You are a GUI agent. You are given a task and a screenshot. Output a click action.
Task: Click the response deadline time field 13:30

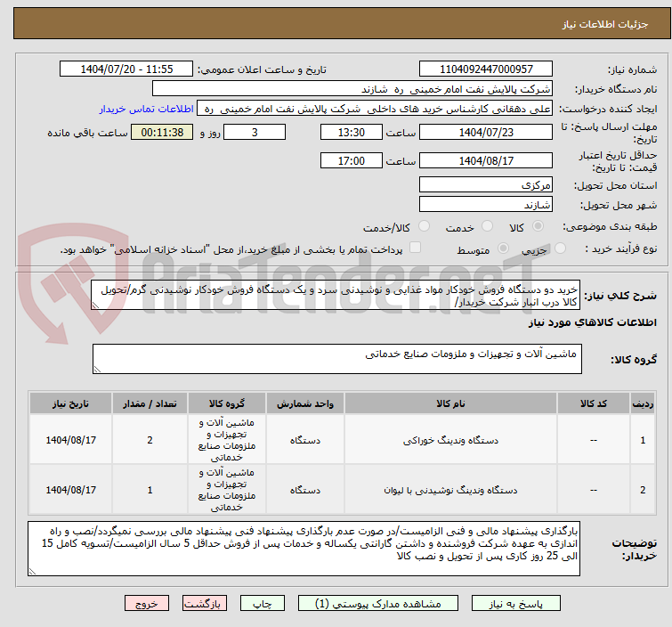(352, 132)
